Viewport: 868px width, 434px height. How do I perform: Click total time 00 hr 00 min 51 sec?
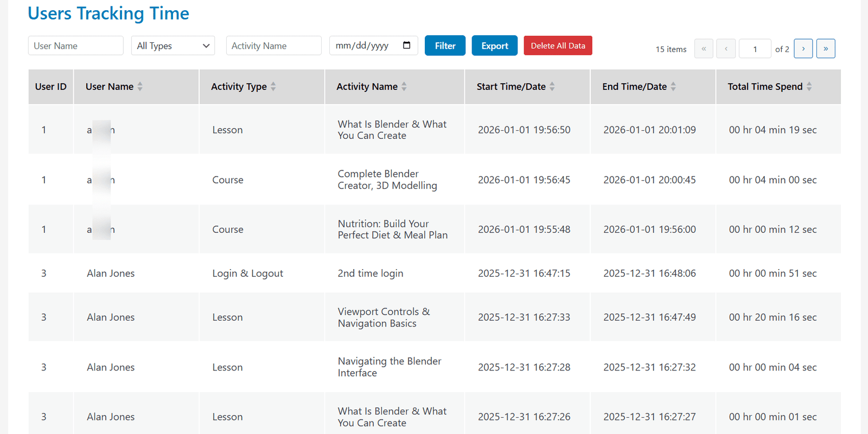(773, 273)
